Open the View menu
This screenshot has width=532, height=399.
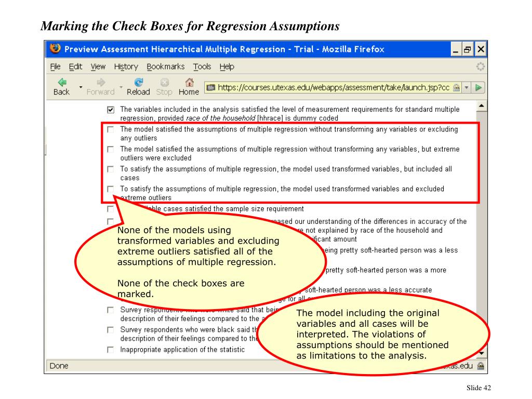tap(98, 66)
